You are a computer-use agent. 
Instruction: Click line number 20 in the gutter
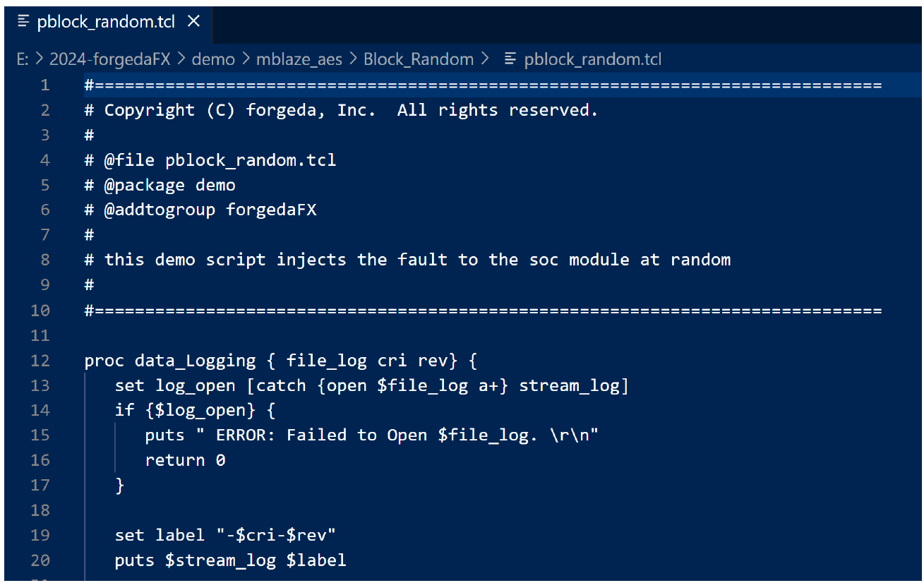point(41,560)
